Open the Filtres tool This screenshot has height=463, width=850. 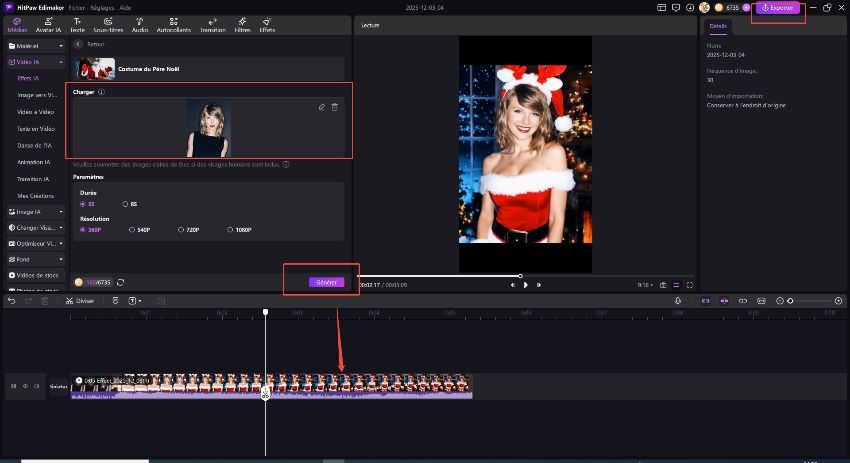(x=242, y=25)
